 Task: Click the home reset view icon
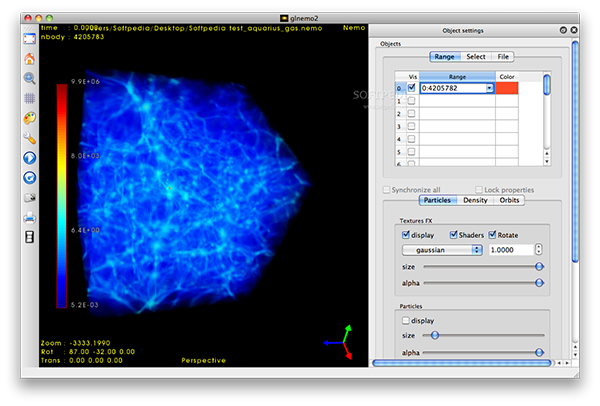tap(29, 57)
